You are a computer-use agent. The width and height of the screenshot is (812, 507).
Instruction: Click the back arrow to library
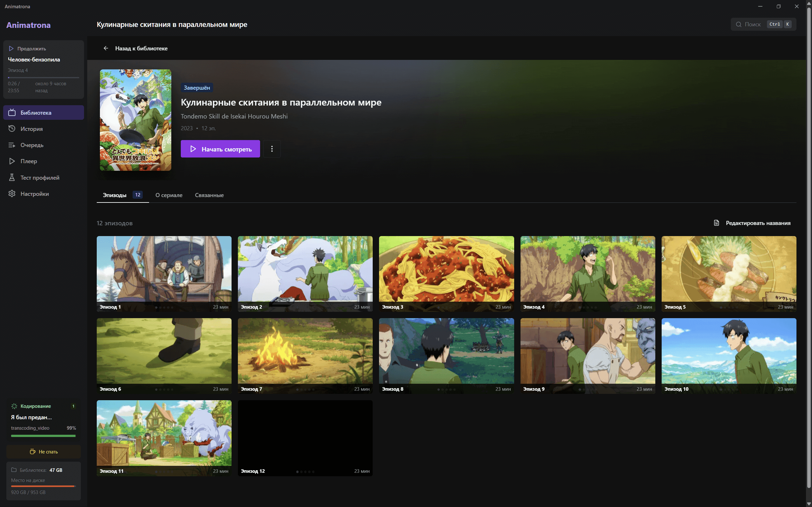coord(106,48)
